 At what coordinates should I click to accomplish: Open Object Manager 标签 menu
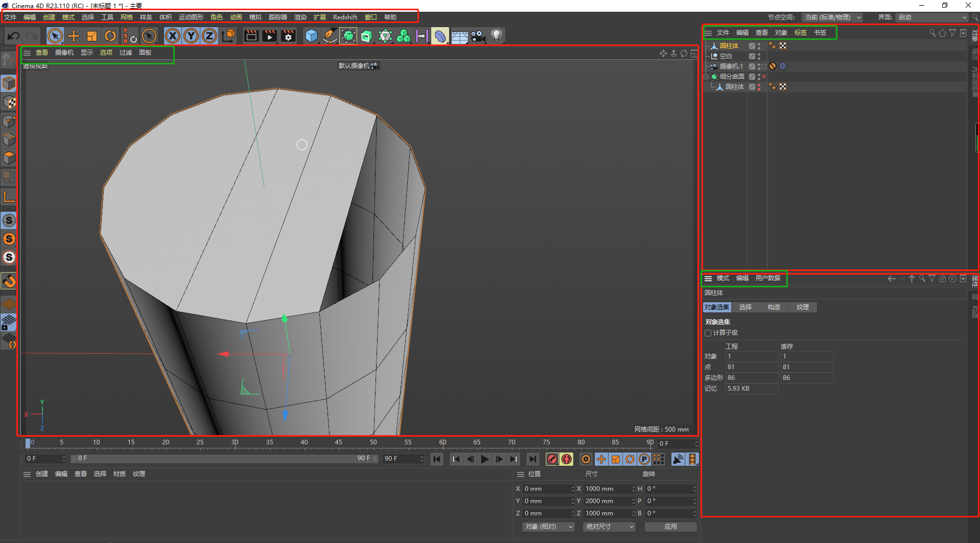(x=801, y=33)
